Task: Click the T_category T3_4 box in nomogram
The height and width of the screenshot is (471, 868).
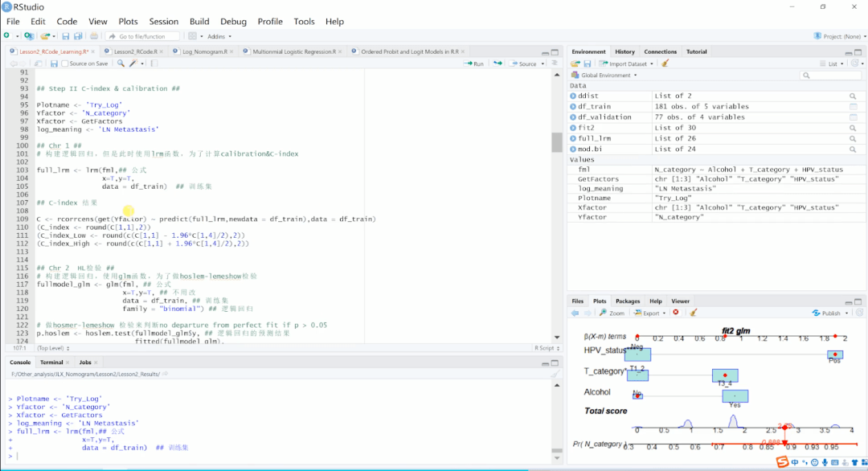Action: (725, 376)
